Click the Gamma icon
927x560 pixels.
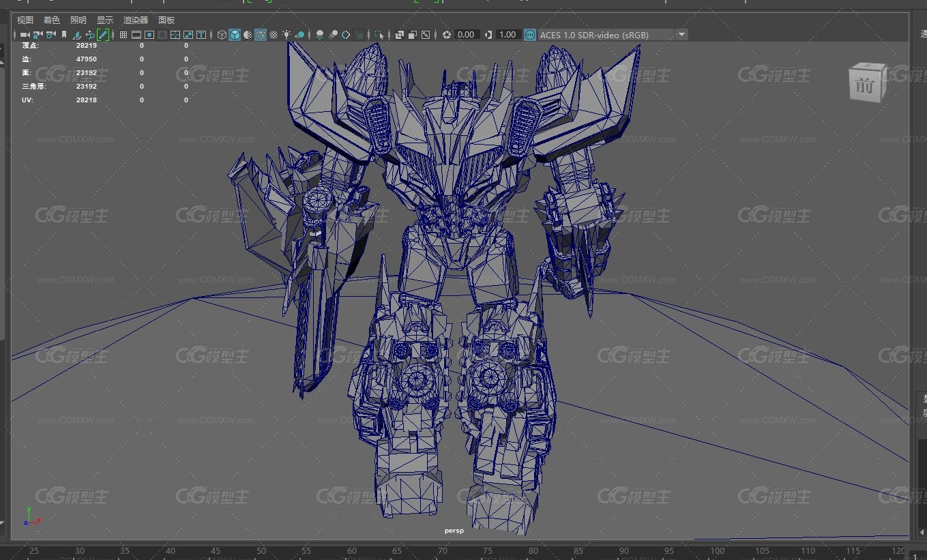pyautogui.click(x=489, y=35)
